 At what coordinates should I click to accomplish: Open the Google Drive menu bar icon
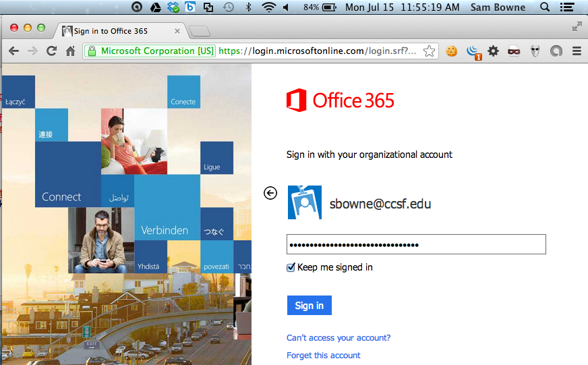coord(155,7)
